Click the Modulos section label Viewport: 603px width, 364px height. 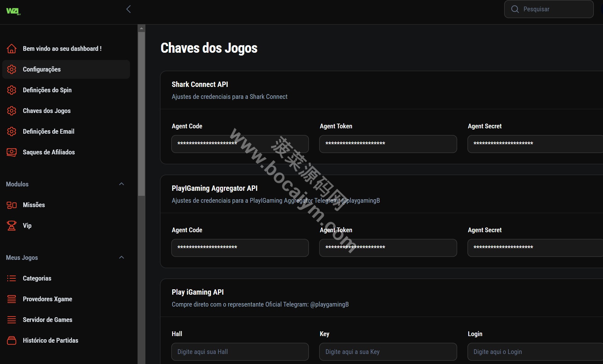point(17,184)
